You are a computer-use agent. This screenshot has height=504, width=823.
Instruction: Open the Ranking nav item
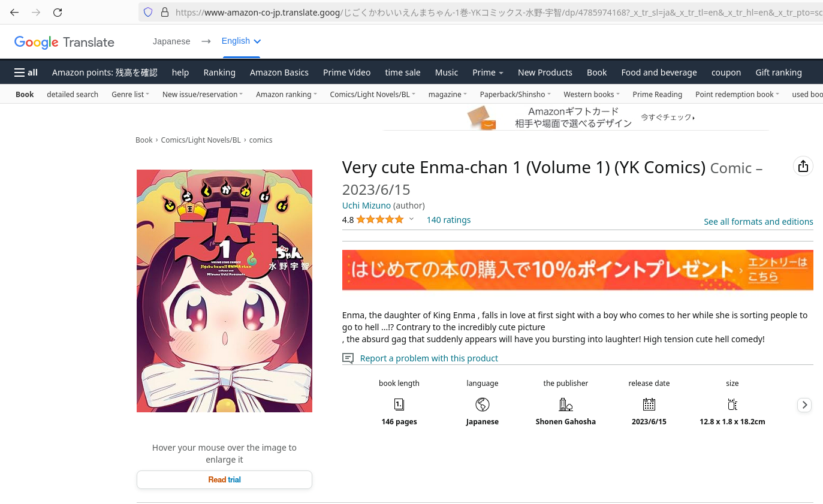(219, 73)
